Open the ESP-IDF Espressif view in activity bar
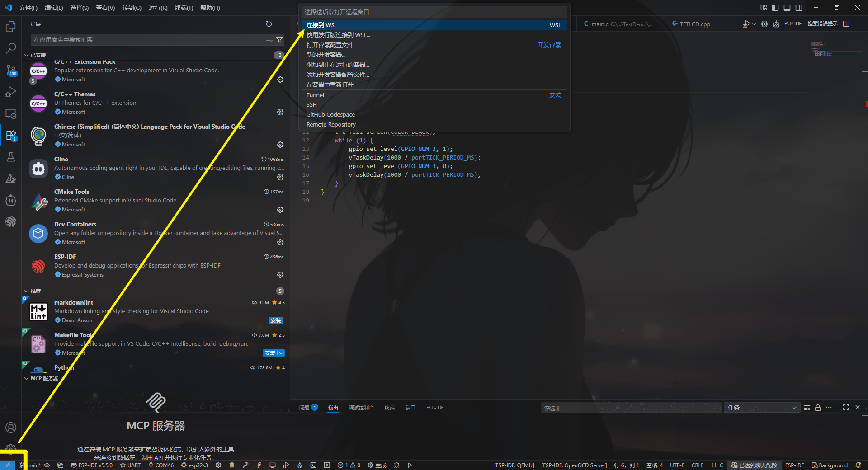Viewport: 868px width, 470px height. [10, 222]
